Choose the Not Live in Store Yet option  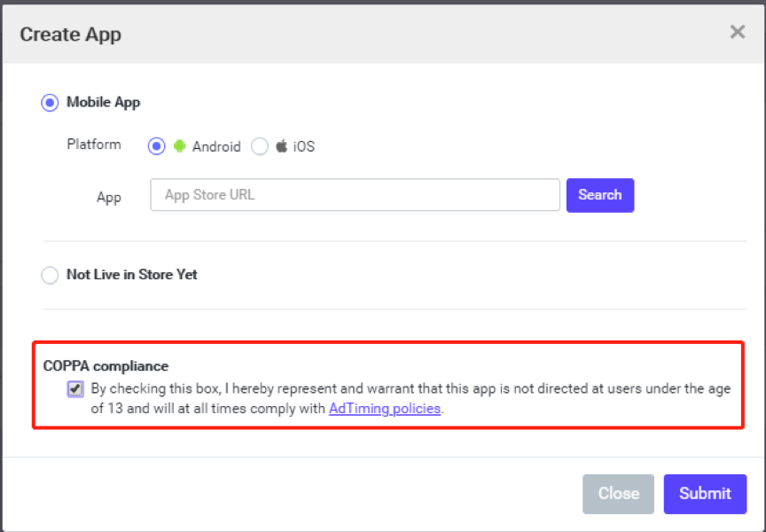click(50, 275)
